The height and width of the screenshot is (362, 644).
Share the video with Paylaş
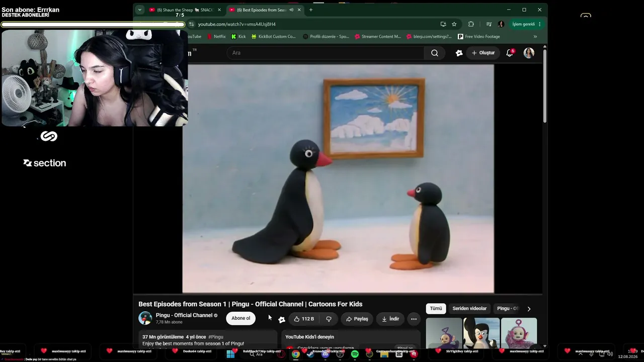pyautogui.click(x=357, y=319)
